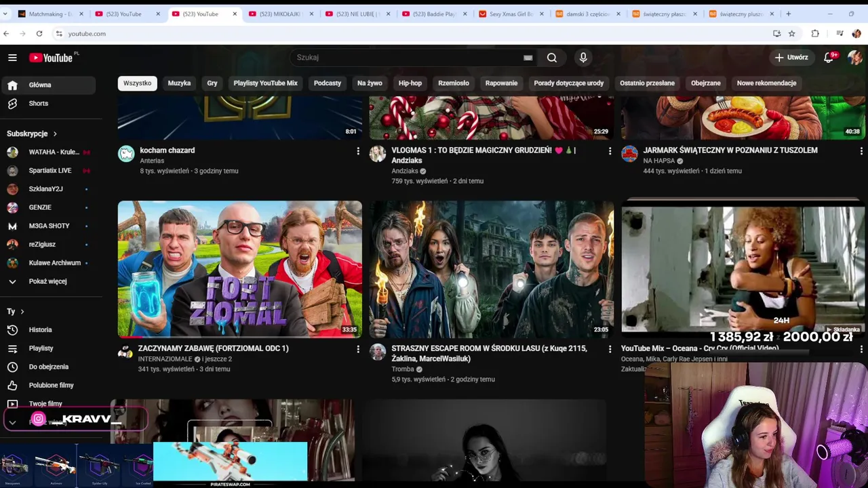Open Tromba channel avatar
Image resolution: width=868 pixels, height=488 pixels.
pos(378,352)
